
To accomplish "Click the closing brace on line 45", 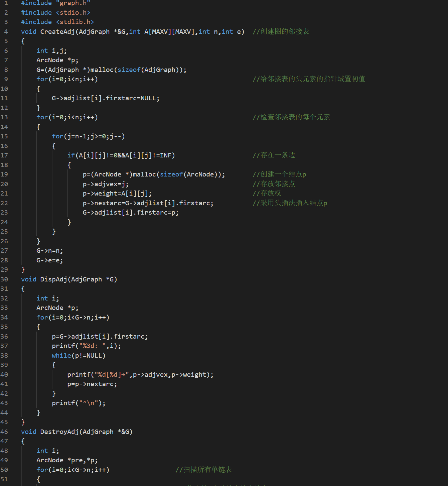I will pos(23,422).
